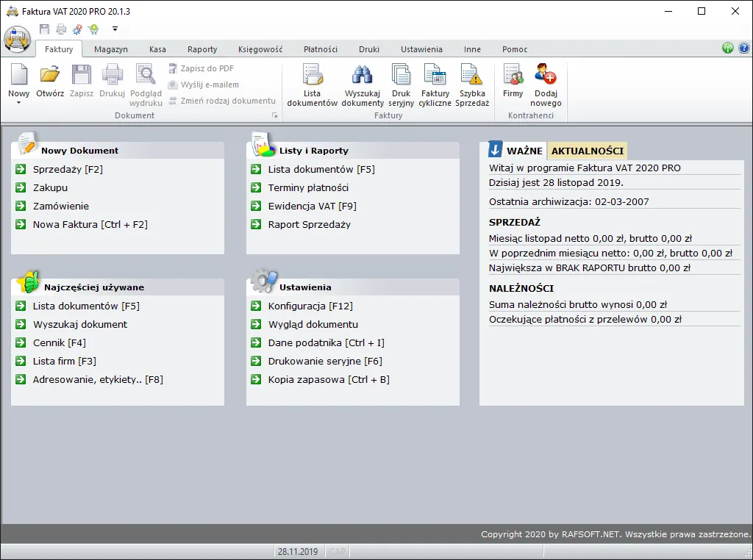Screen dimensions: 753x560
Task: Launch Szybka Sprzedaż icon
Action: pos(471,76)
